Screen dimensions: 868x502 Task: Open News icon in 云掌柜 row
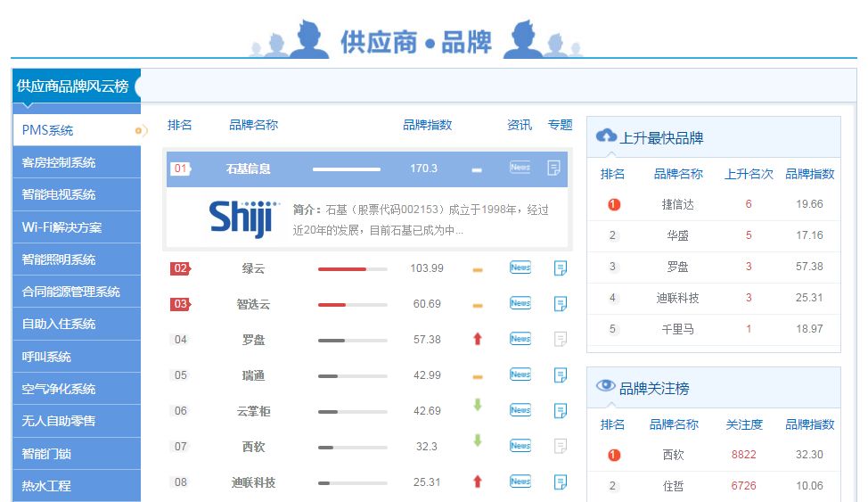520,410
